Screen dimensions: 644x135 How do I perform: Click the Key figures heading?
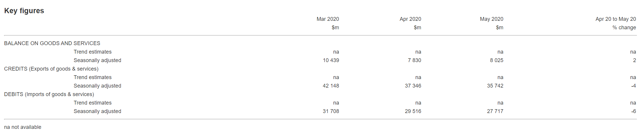[x=24, y=11]
